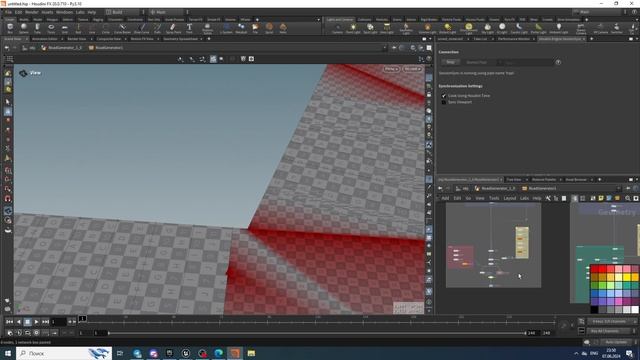Select the Caustic Light shelf tool
This screenshot has width=640, height=360.
click(x=519, y=28)
